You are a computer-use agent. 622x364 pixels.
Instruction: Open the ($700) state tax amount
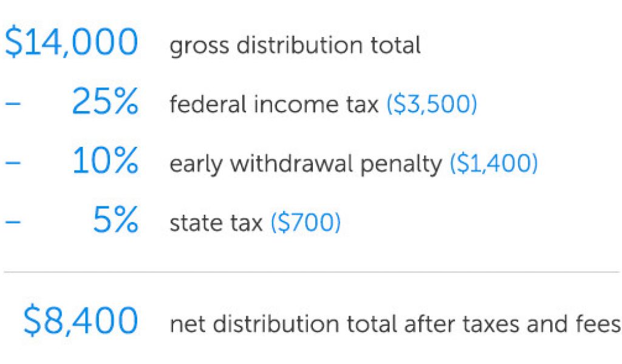click(306, 223)
